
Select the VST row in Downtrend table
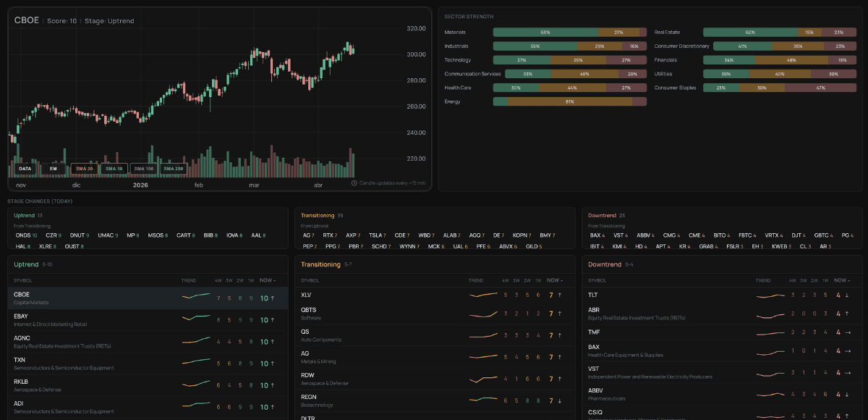[x=722, y=372]
